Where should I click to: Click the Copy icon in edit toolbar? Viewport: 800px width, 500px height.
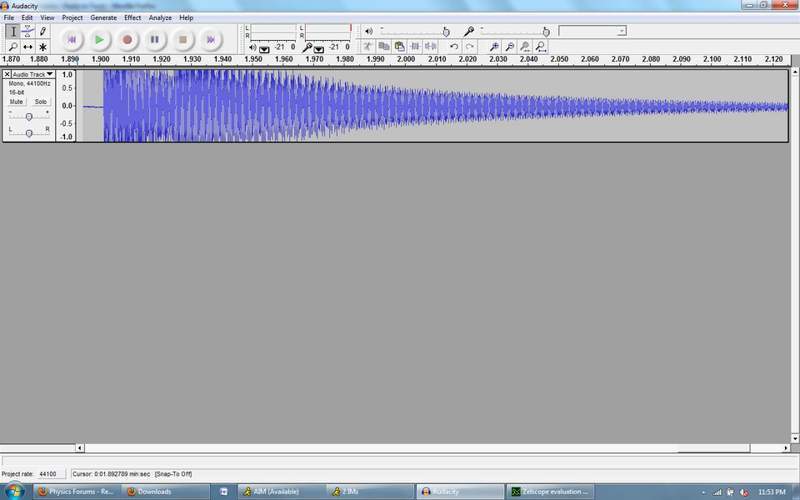click(384, 47)
